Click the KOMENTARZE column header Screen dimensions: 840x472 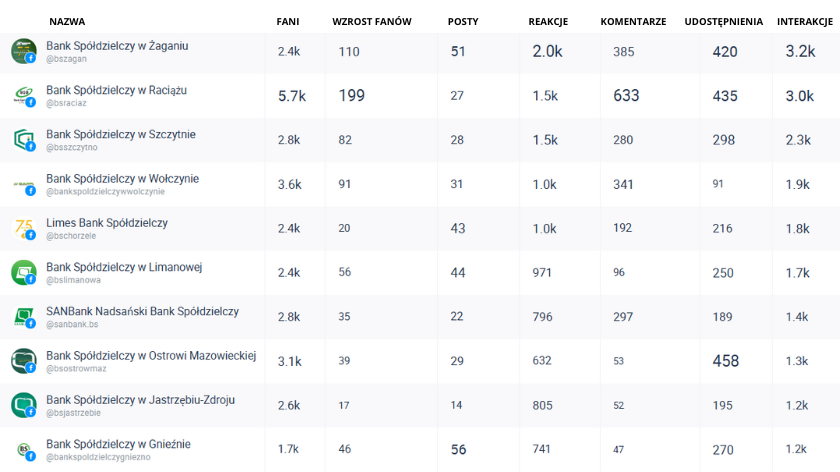click(x=633, y=21)
